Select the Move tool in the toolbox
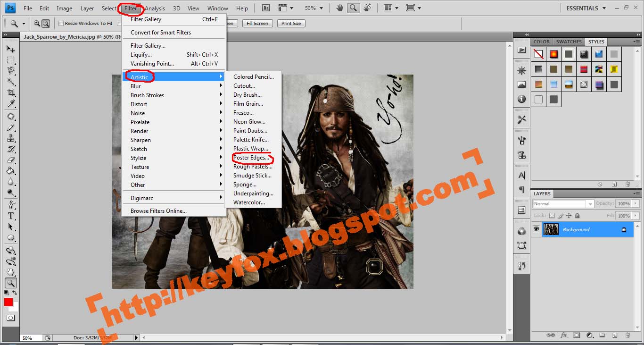644x345 pixels. click(10, 49)
